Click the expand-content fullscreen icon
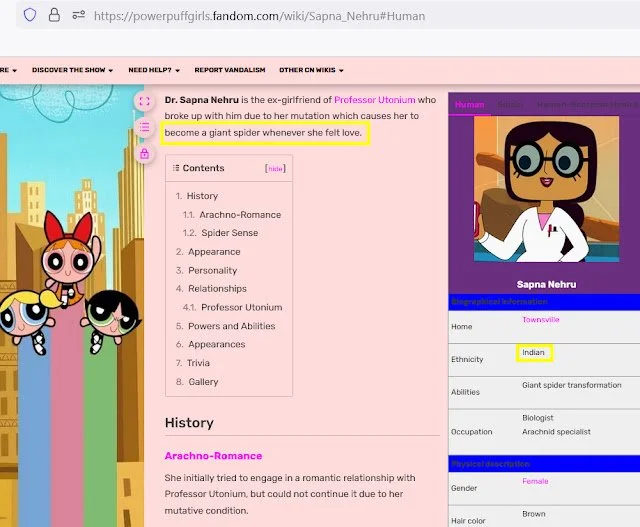Viewport: 640px width, 527px height. coord(144,101)
